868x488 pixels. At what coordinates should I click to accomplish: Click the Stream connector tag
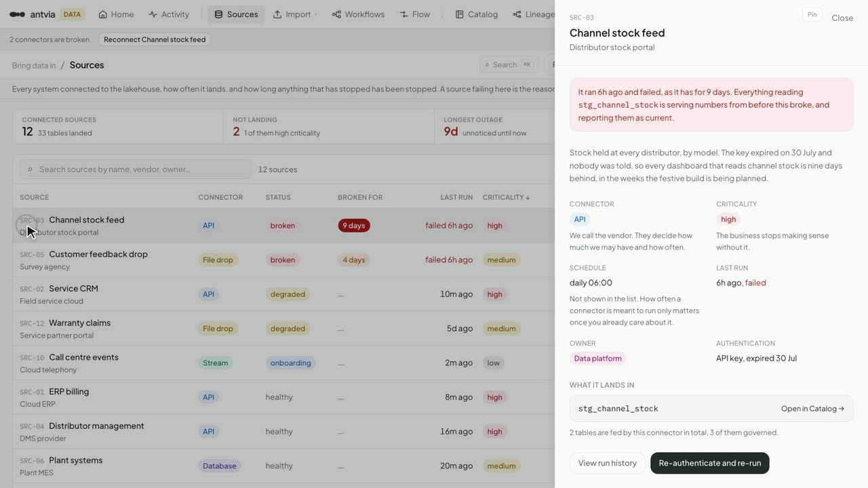pos(216,363)
